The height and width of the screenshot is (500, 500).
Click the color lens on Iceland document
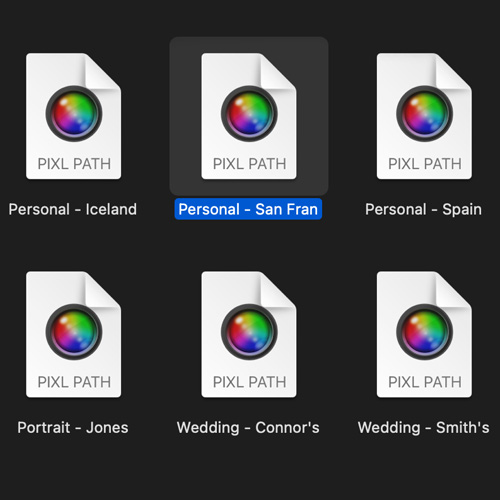(74, 113)
